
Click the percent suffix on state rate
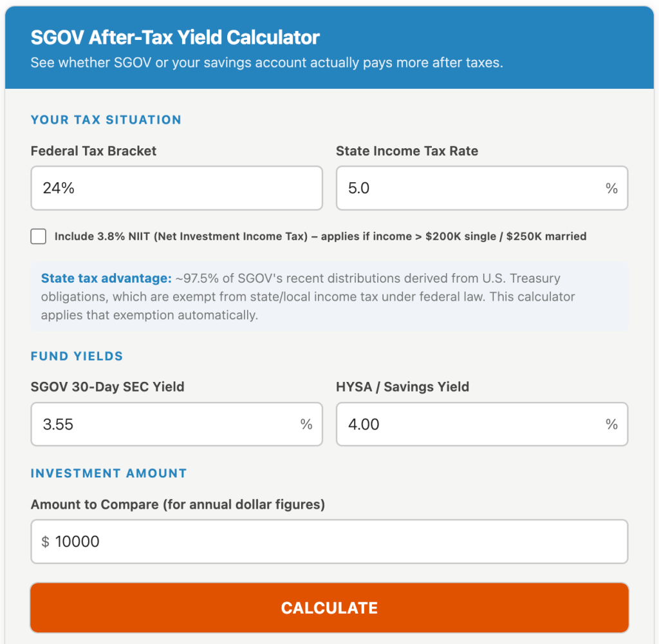click(x=611, y=188)
